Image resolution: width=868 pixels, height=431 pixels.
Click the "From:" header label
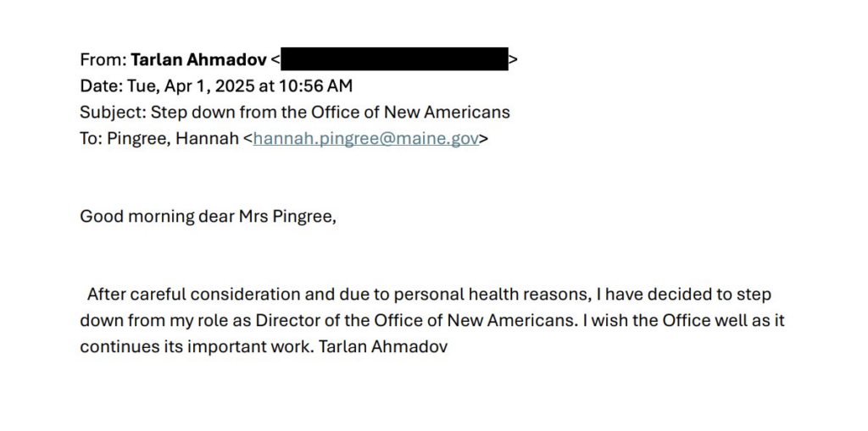coord(103,59)
